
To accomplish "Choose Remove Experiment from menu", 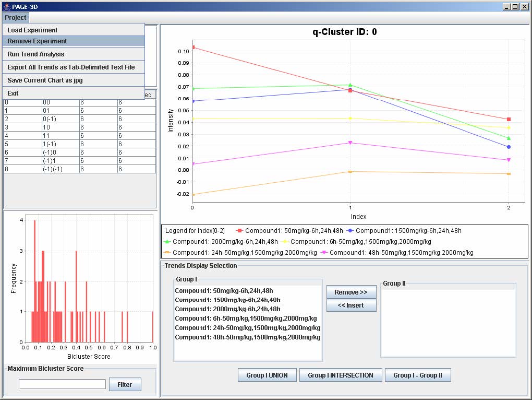I will click(37, 41).
